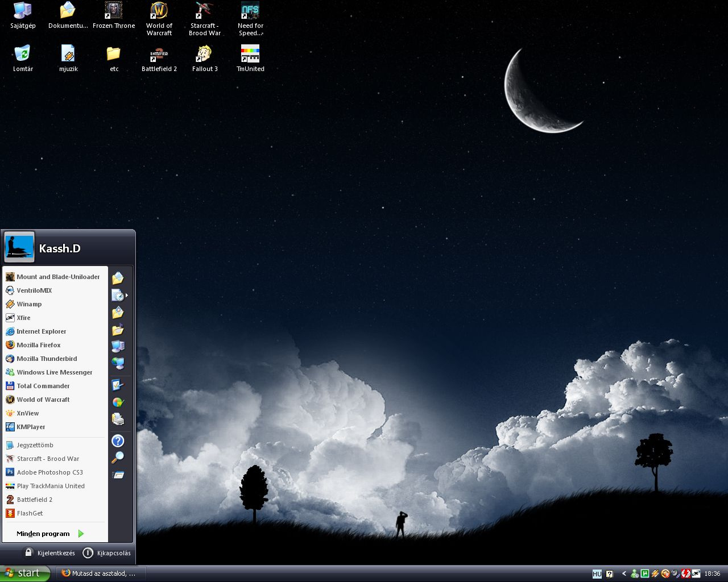The width and height of the screenshot is (728, 582).
Task: Show hidden tray icons arrow
Action: pos(624,574)
